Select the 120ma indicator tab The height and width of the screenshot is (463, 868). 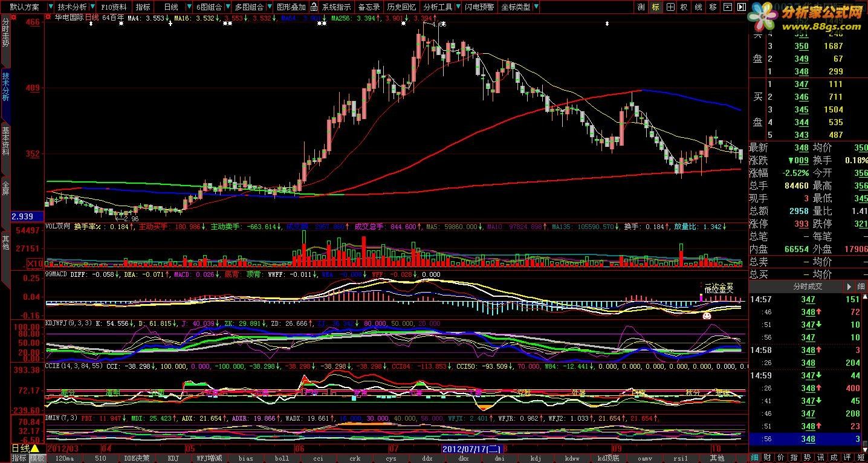tap(64, 458)
